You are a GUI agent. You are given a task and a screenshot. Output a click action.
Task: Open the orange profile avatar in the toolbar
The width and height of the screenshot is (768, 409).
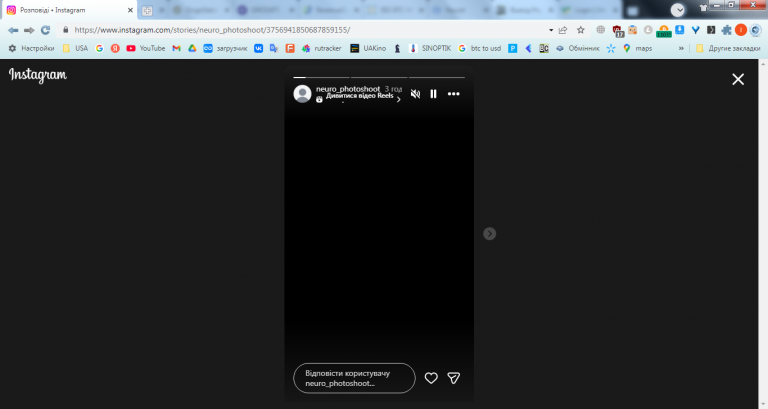click(x=741, y=30)
